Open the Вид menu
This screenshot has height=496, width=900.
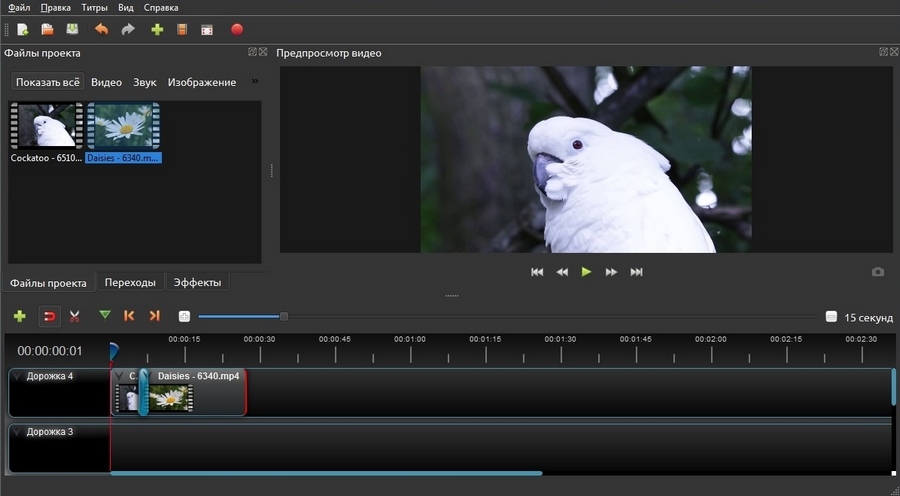coord(126,7)
